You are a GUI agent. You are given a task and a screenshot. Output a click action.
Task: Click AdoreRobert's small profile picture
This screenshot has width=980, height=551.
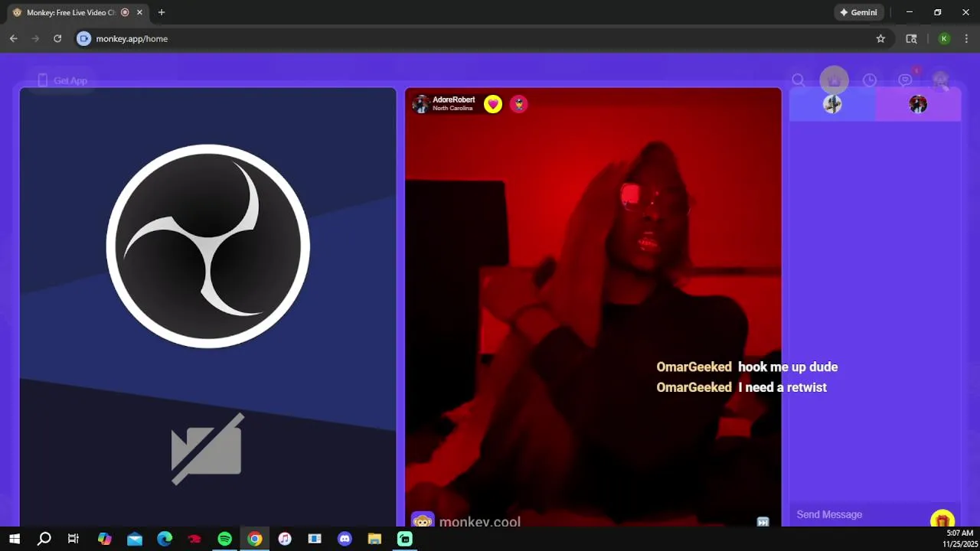pos(420,104)
